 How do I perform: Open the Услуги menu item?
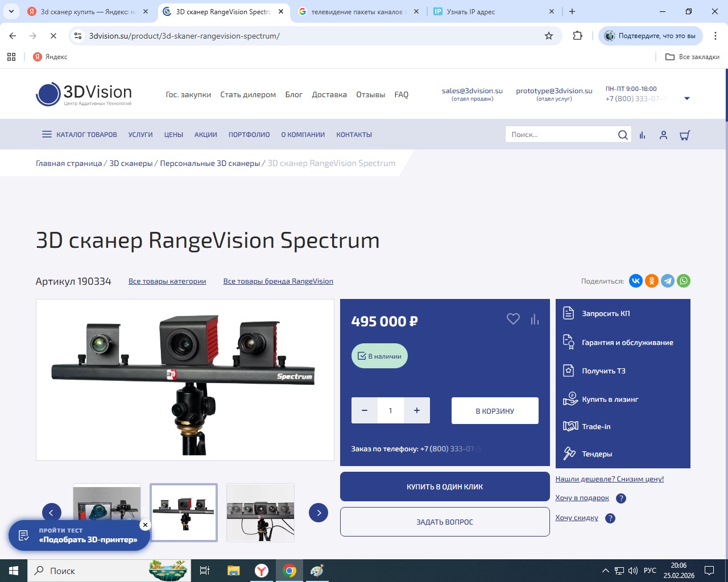pos(140,135)
